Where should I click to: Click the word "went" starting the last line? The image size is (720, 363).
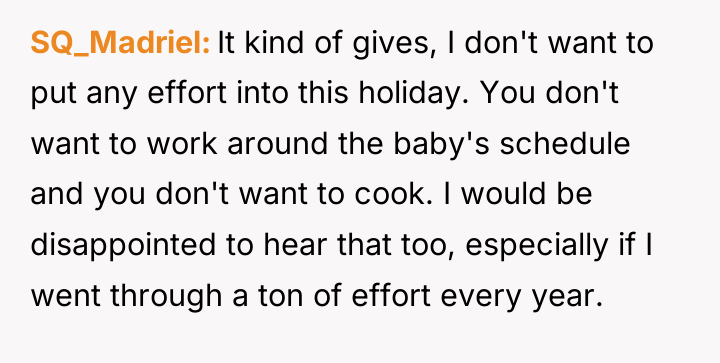coord(66,296)
